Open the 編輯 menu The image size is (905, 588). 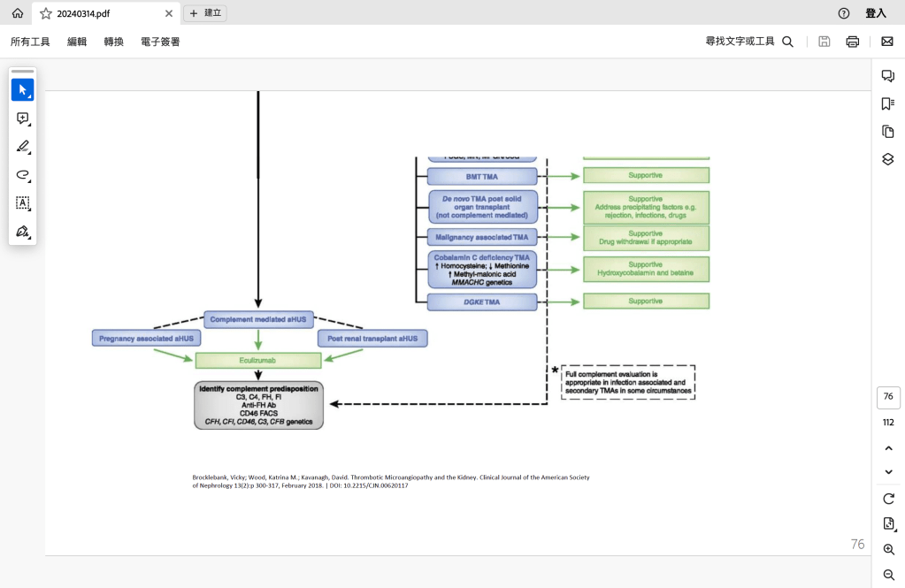coord(77,42)
